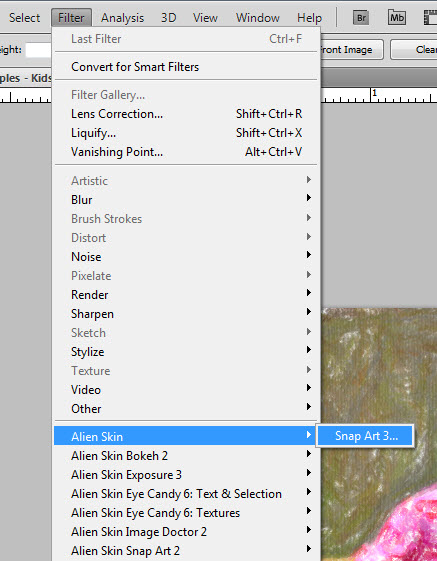Screen dimensions: 437x561
Task: Expand the Blur submenu
Action: [186, 200]
